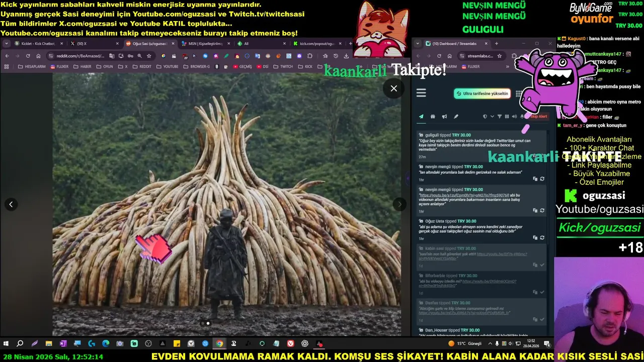Replay the first nevşin mengü tip alert
Screen dimensions: 644x362
[x=542, y=179]
